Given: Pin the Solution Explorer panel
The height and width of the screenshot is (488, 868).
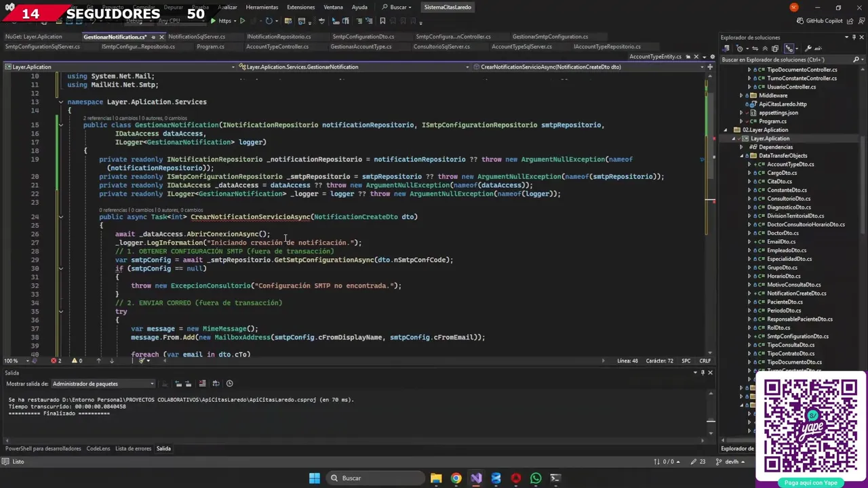Looking at the screenshot, I should [x=854, y=37].
